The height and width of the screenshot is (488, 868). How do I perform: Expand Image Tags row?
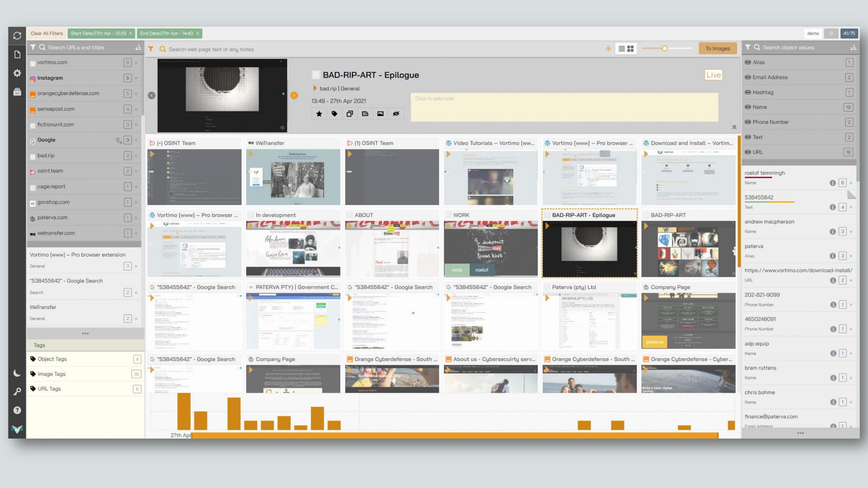[85, 374]
